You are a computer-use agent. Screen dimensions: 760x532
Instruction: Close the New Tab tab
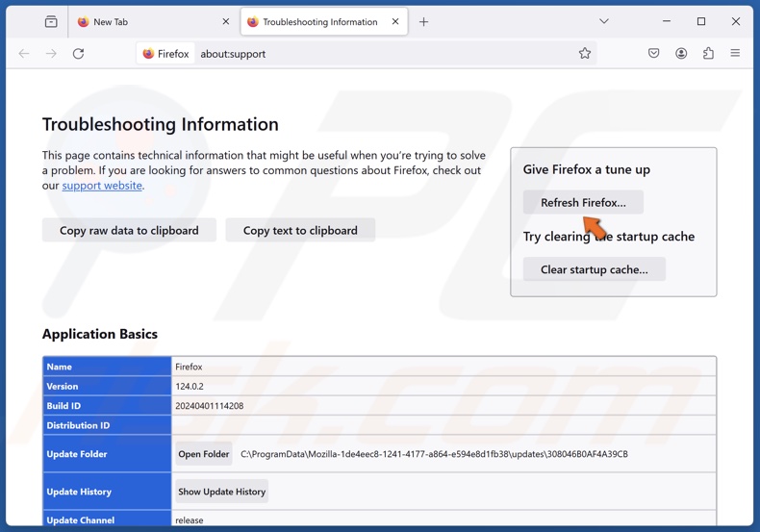[226, 22]
